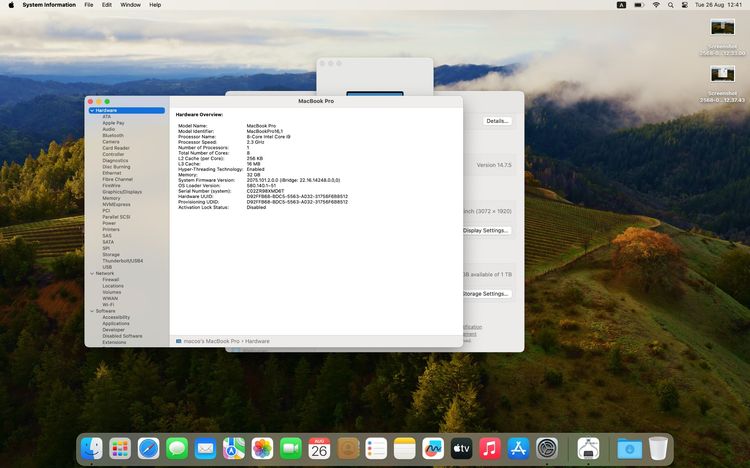Select Power in the sidebar

click(109, 223)
